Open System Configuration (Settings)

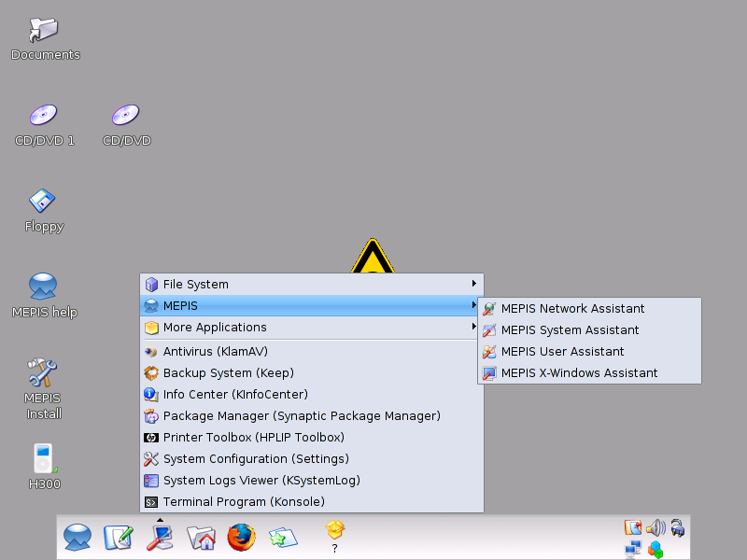click(x=312, y=459)
